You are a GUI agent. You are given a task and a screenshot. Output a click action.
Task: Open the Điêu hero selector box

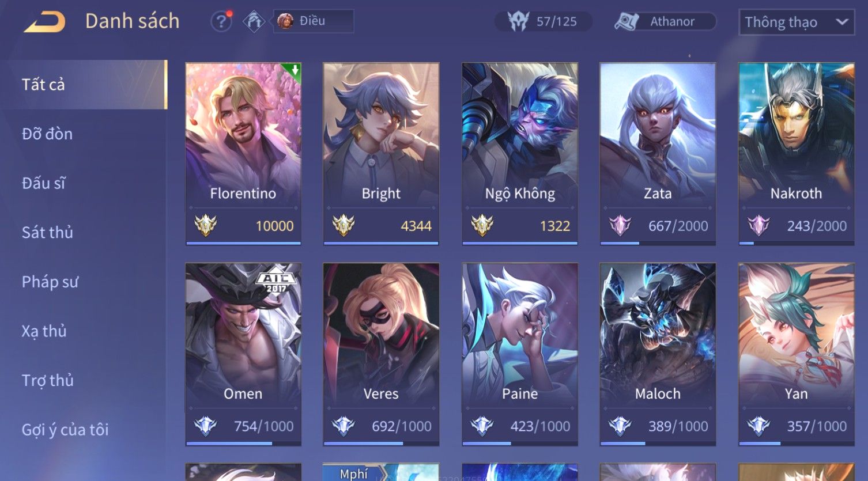pyautogui.click(x=313, y=21)
